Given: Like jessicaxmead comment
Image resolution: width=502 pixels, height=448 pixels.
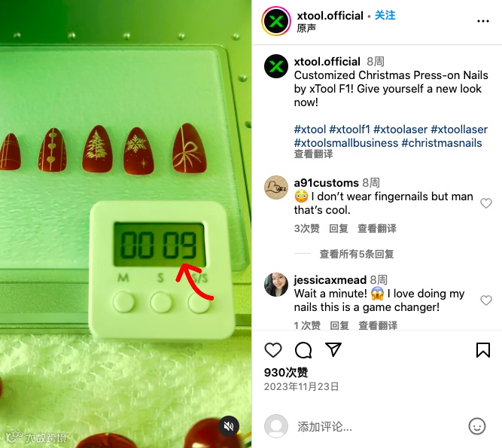Looking at the screenshot, I should 485,300.
